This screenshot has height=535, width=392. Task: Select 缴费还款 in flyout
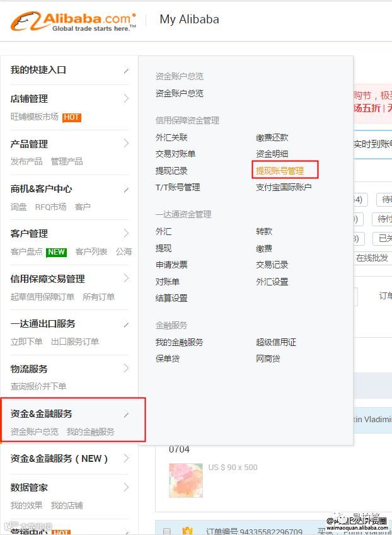272,137
